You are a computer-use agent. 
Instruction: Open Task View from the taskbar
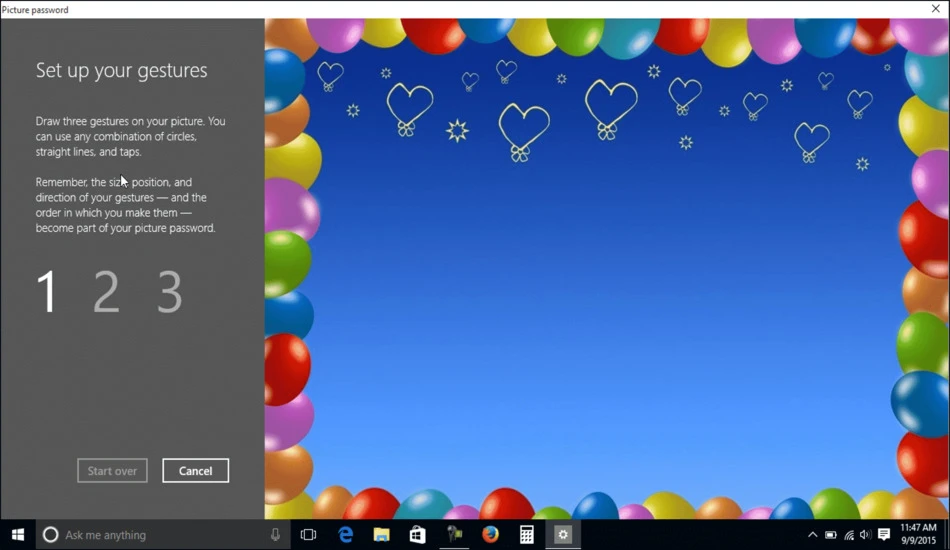coord(308,535)
